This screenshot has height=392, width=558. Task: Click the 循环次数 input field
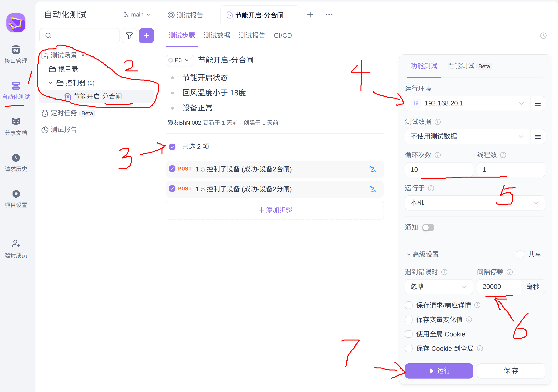[439, 170]
